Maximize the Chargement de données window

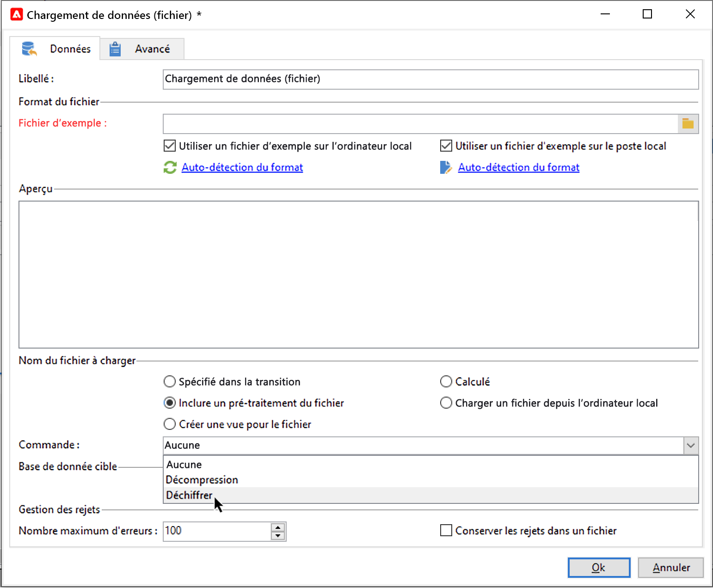point(647,14)
